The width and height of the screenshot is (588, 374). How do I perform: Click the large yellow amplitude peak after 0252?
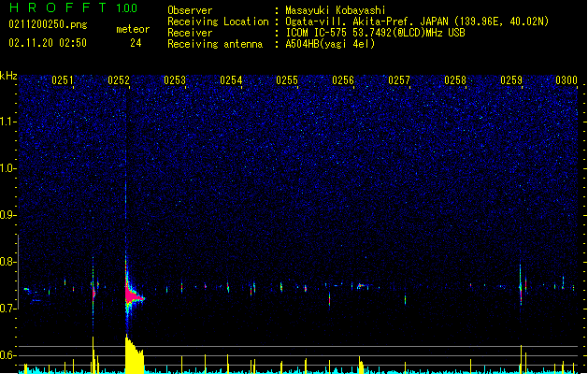point(134,354)
